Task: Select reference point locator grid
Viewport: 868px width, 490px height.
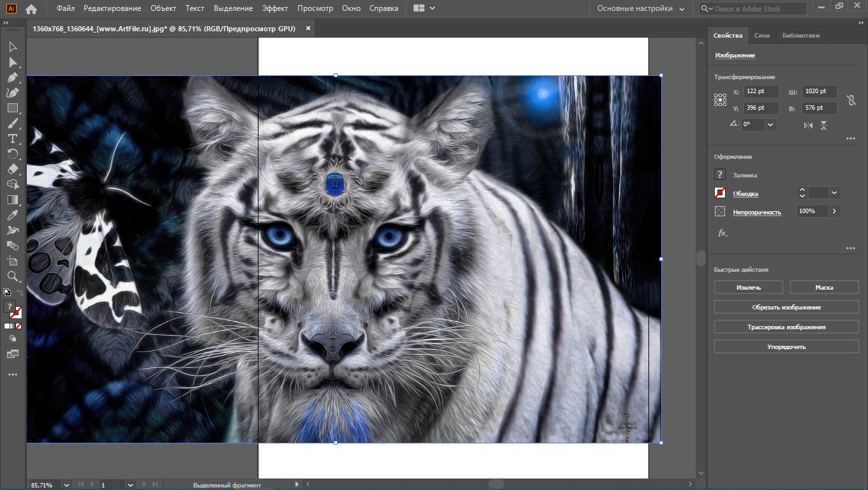Action: tap(721, 100)
